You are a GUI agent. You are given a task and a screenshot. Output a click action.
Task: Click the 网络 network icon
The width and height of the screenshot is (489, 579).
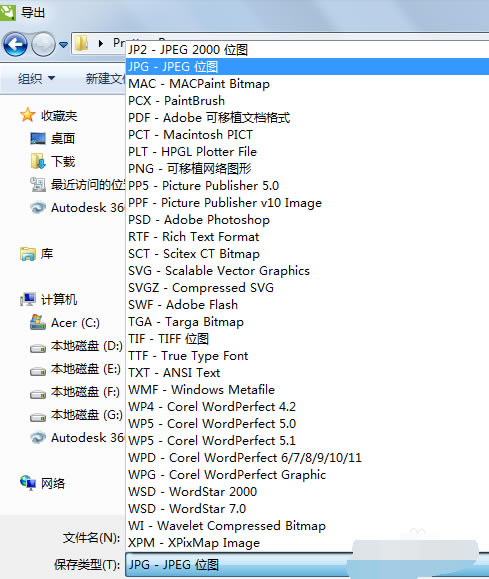pos(28,483)
